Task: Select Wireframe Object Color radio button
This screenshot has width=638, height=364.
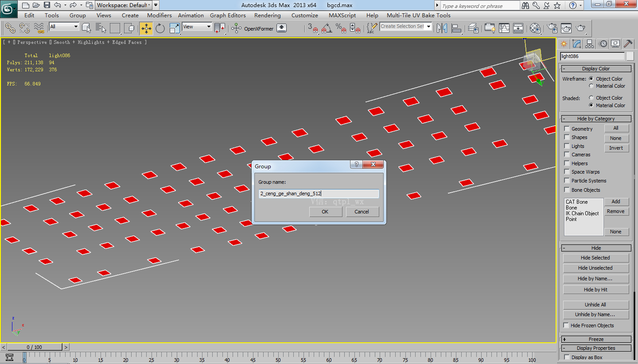Action: (x=591, y=79)
